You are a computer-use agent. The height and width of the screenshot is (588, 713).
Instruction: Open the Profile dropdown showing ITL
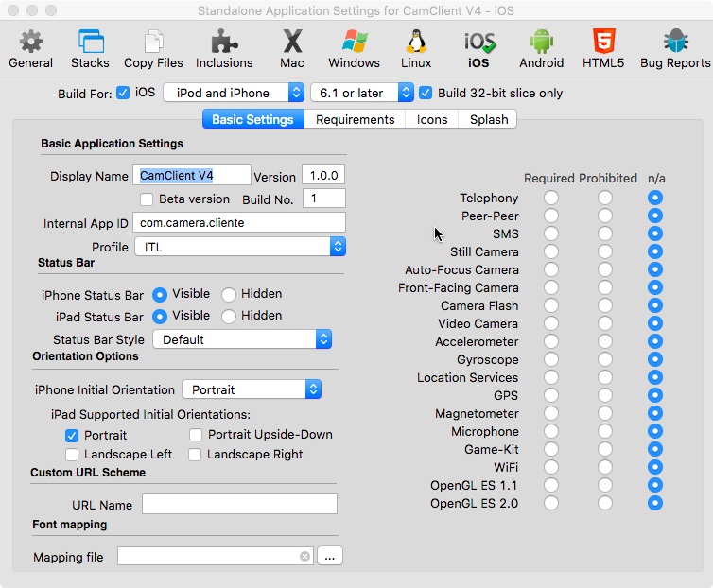coord(240,247)
